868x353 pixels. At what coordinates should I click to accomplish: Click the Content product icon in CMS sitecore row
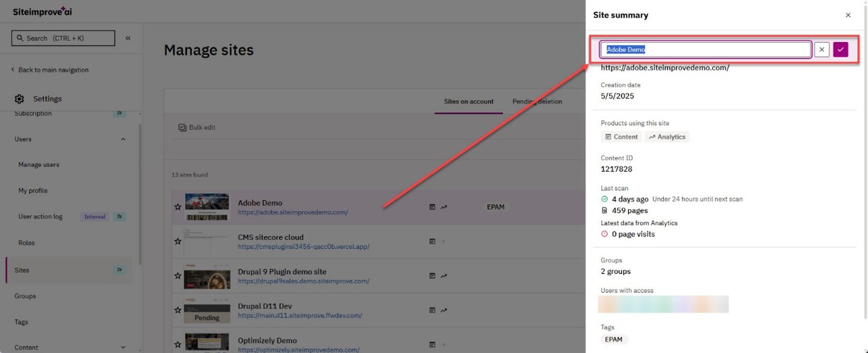click(x=432, y=241)
